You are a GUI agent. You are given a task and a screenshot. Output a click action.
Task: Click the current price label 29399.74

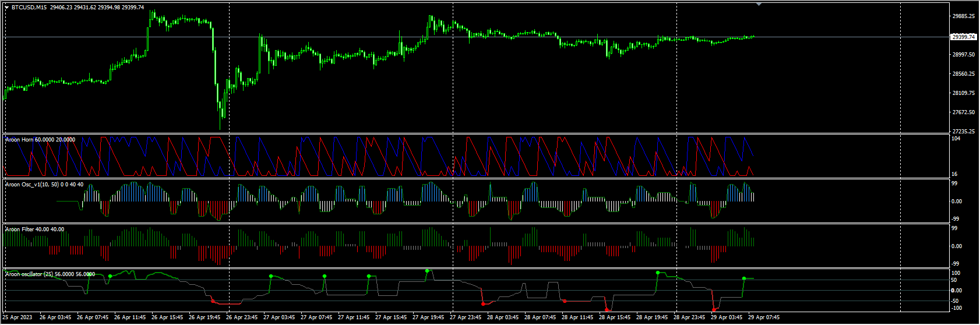pos(963,37)
